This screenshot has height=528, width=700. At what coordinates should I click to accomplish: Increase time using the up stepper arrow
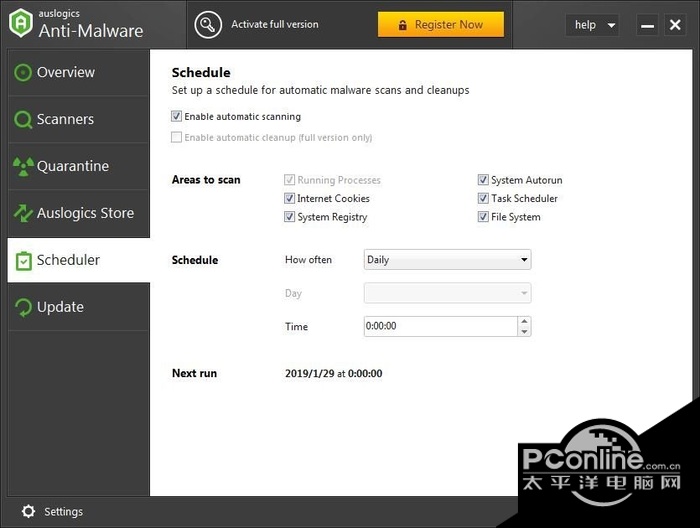tap(524, 322)
